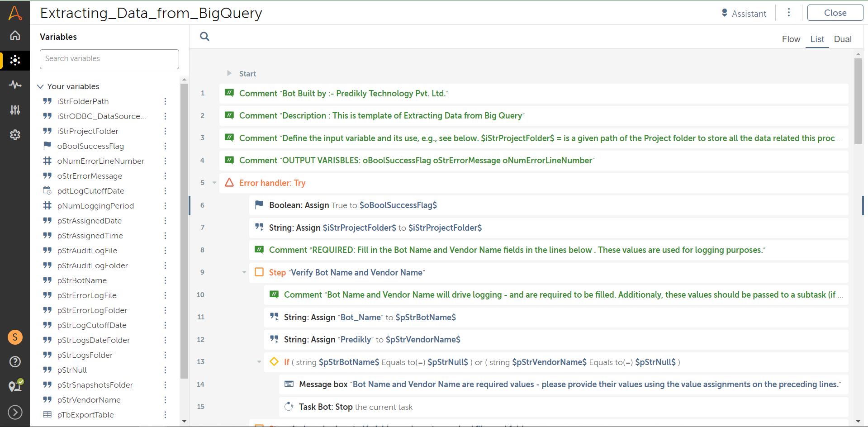Select the pStrBotName variable
Screen dimensions: 868x427
pos(82,280)
